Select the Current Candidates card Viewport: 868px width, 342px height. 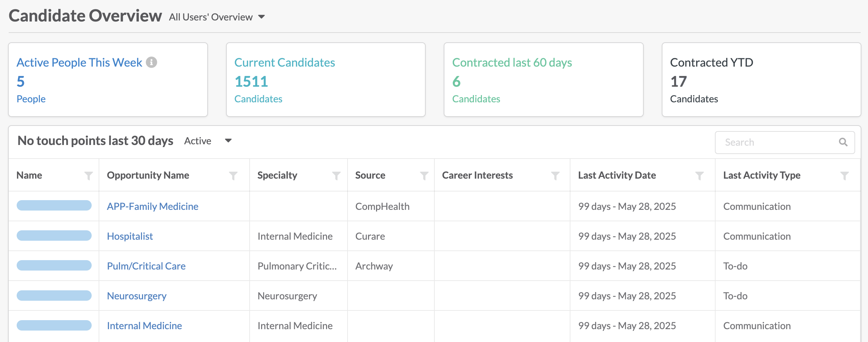click(326, 80)
